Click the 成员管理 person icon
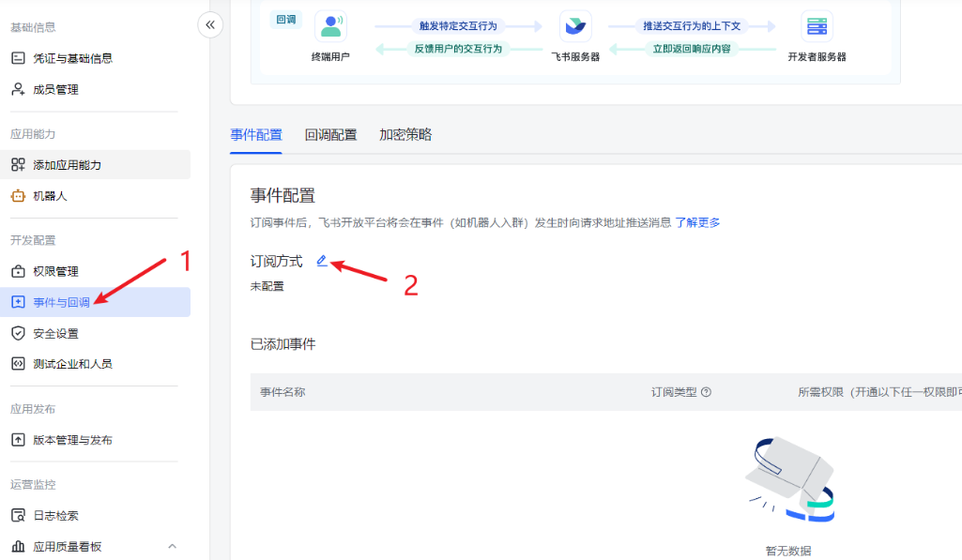This screenshot has width=962, height=560. tap(18, 89)
